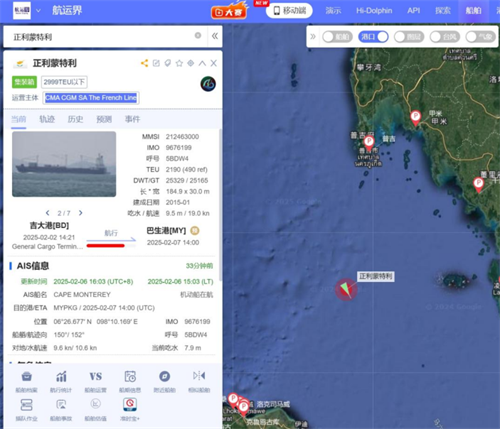Open the 准时宝+ app icon
This screenshot has height=429, width=500.
coord(130,405)
